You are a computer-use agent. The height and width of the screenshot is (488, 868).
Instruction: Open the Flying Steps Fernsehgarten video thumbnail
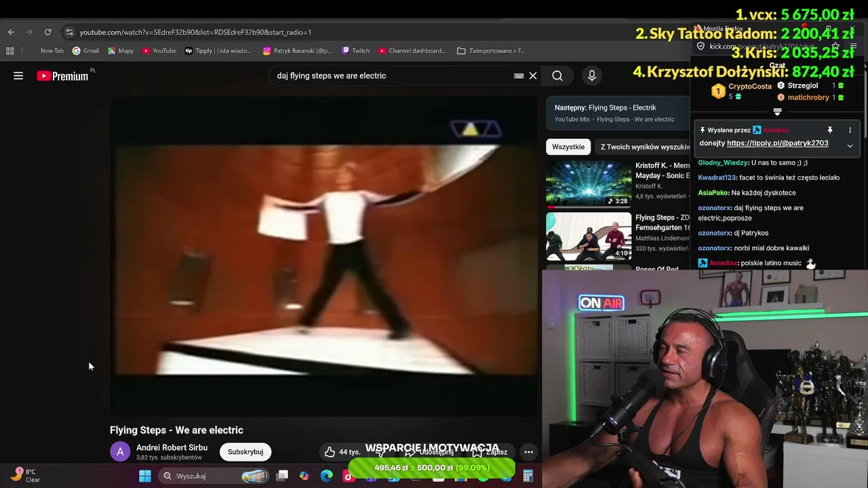coord(589,237)
